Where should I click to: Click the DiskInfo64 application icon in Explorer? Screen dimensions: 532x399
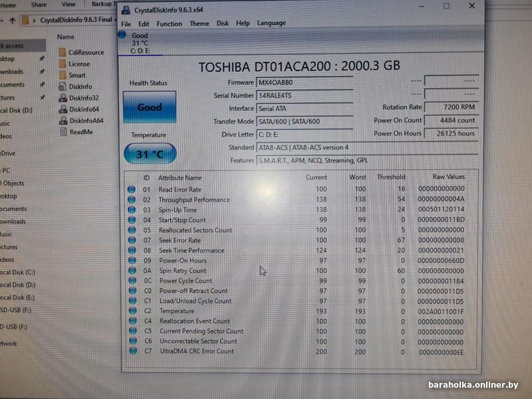tap(63, 109)
